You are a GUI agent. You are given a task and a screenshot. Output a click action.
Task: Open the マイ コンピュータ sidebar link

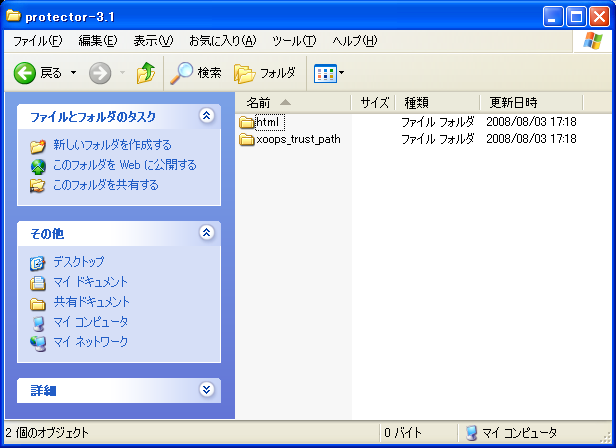tap(90, 322)
